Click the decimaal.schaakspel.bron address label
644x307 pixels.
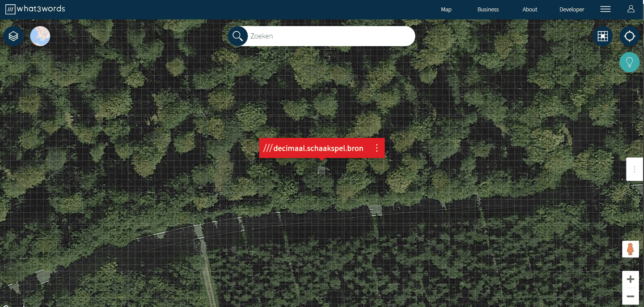[x=318, y=148]
